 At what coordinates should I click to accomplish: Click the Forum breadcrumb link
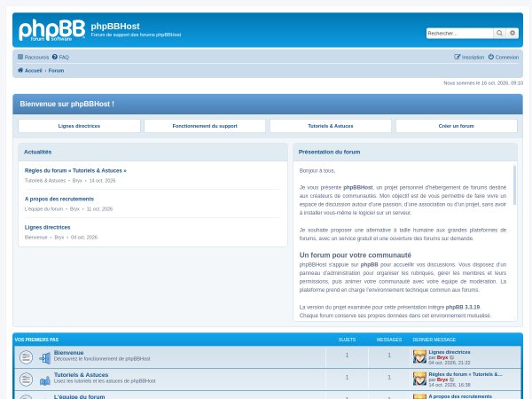click(56, 71)
